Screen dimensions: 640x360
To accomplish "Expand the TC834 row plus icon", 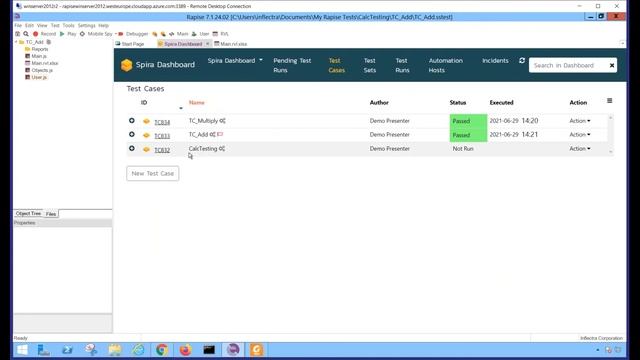I will [x=131, y=121].
